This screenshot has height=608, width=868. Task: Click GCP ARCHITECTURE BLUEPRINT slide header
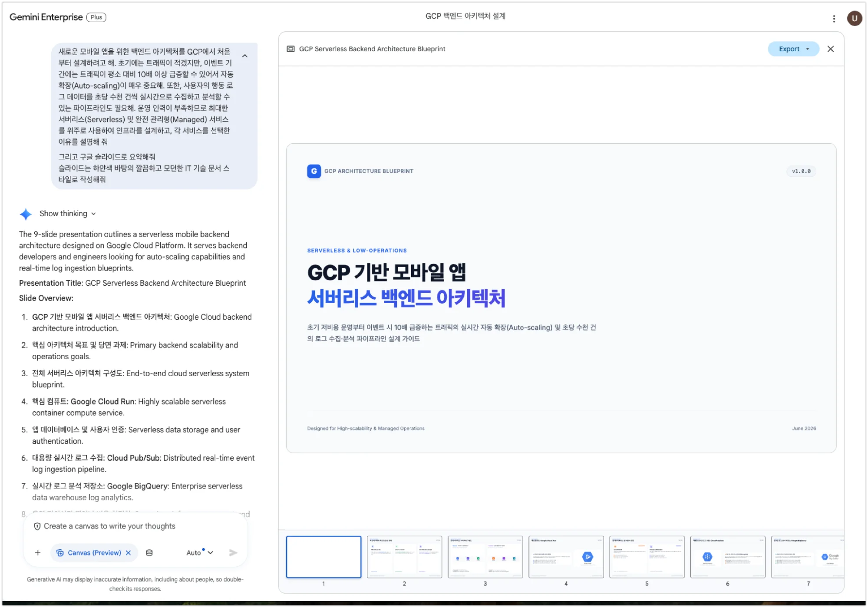[369, 171]
